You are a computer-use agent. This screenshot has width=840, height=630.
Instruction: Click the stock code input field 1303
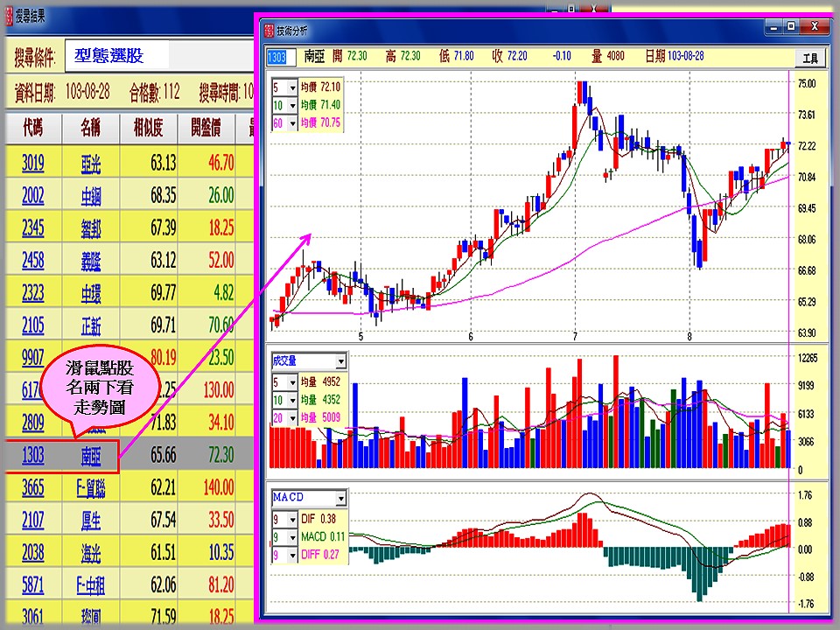tap(276, 57)
